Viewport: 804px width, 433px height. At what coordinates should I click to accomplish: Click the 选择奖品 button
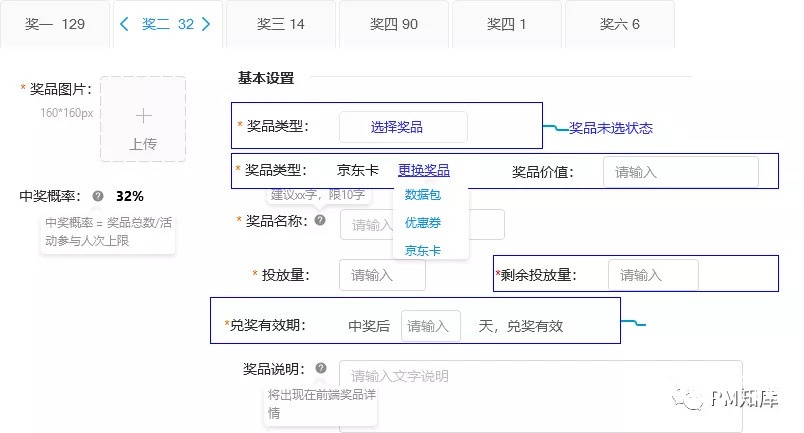[402, 127]
